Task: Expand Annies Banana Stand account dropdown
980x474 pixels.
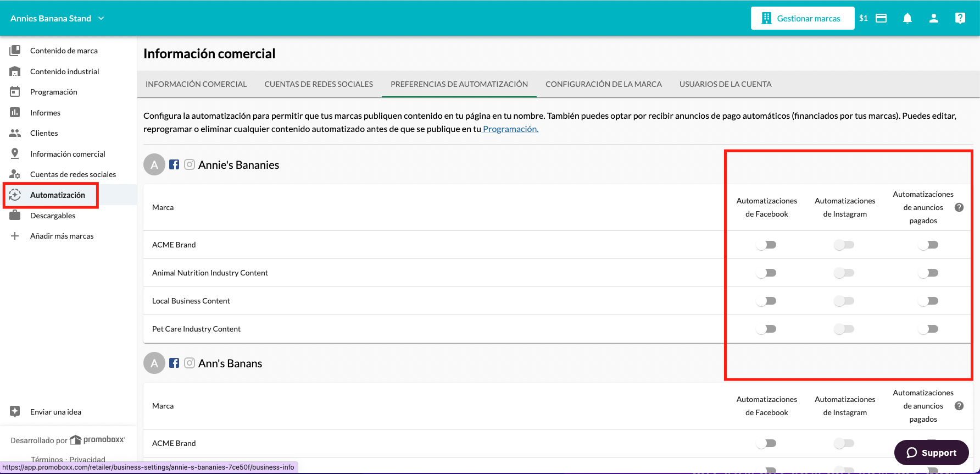Action: (57, 18)
